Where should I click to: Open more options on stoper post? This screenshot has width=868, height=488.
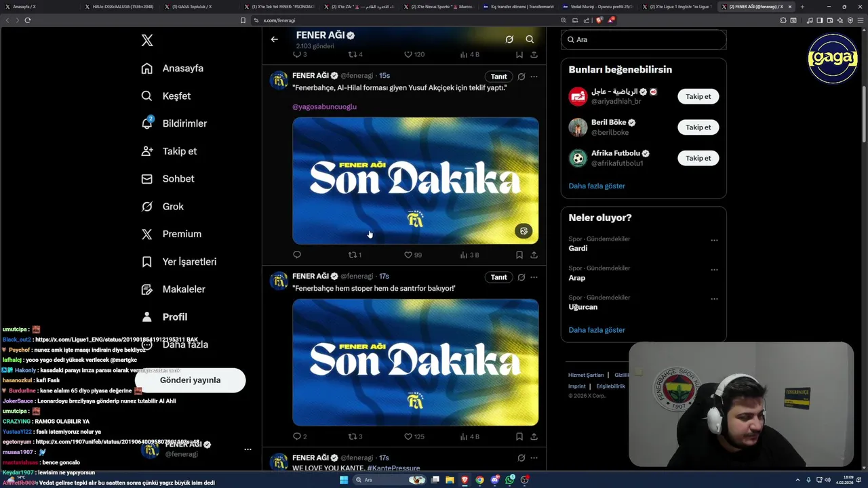pyautogui.click(x=534, y=277)
